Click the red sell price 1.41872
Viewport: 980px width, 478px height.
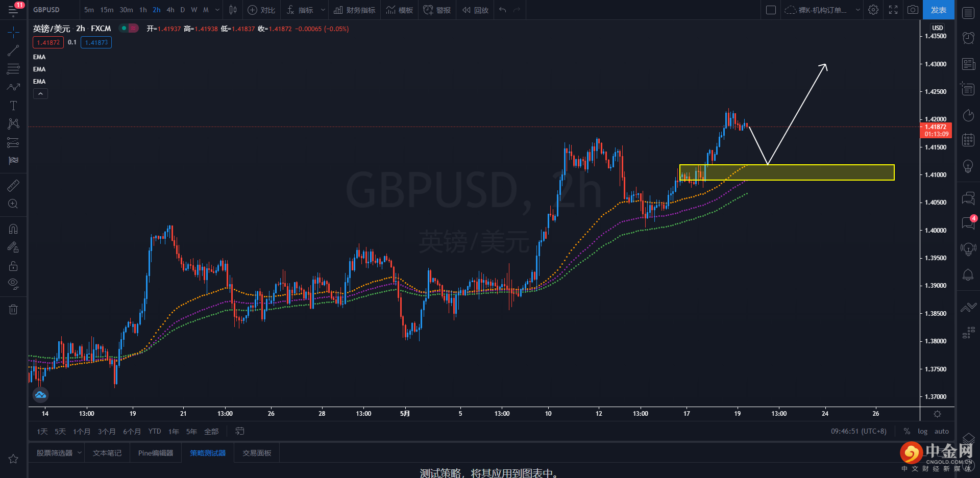pyautogui.click(x=48, y=42)
